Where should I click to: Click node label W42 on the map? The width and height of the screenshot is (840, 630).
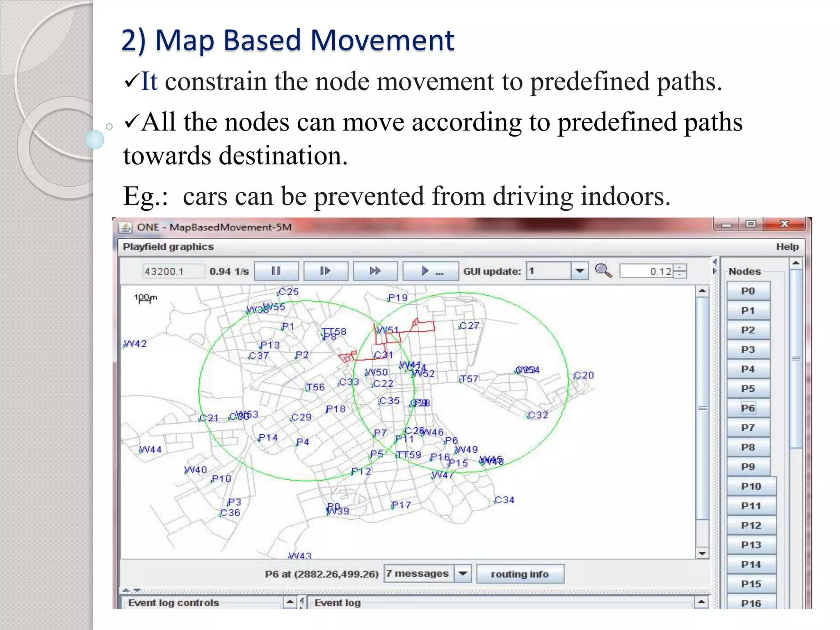(135, 344)
